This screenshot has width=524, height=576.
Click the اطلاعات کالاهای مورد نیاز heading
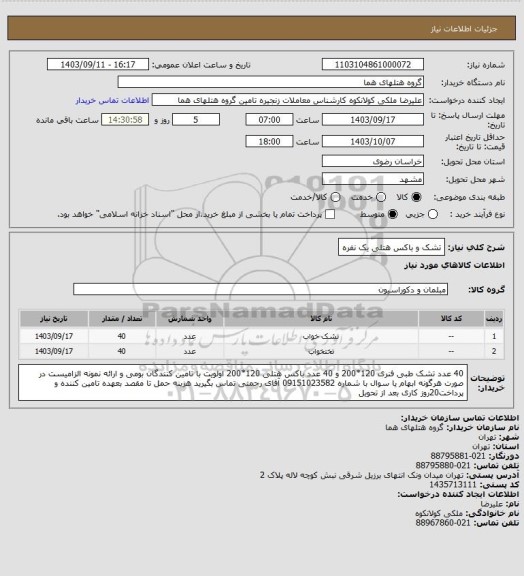tap(454, 265)
